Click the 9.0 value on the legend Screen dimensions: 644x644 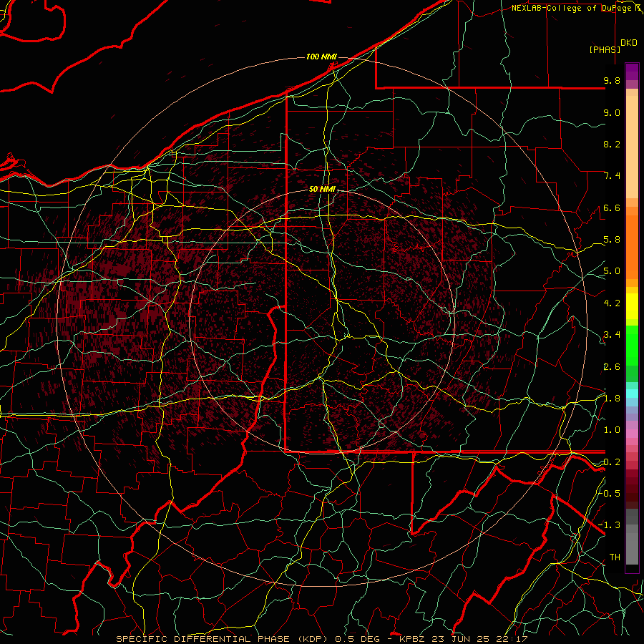[612, 112]
